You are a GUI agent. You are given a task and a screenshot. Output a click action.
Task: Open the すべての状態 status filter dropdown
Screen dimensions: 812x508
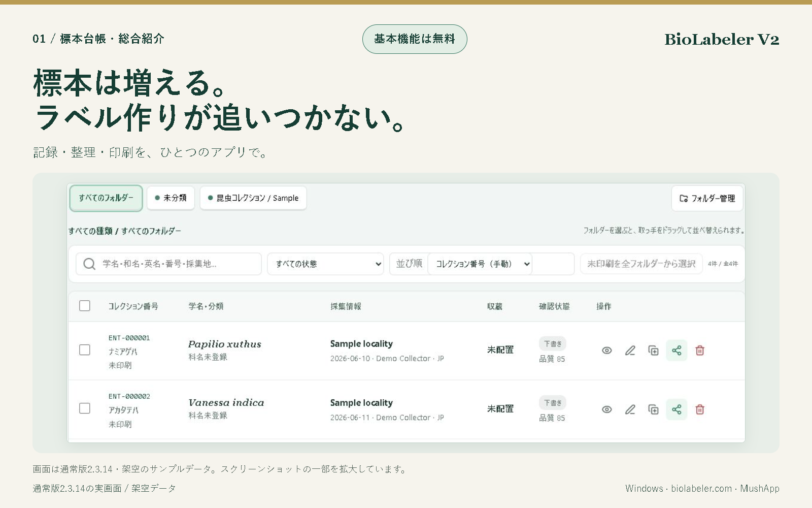click(x=325, y=264)
